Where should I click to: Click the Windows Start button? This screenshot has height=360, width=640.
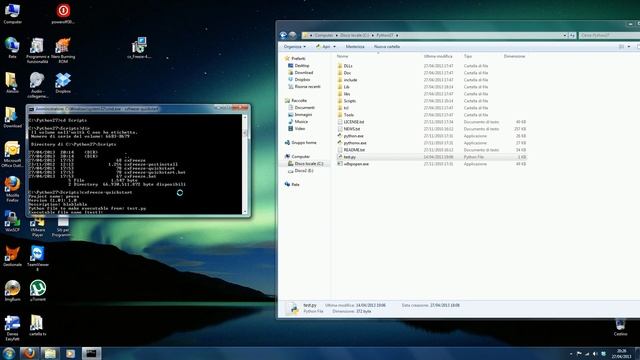pos(8,353)
